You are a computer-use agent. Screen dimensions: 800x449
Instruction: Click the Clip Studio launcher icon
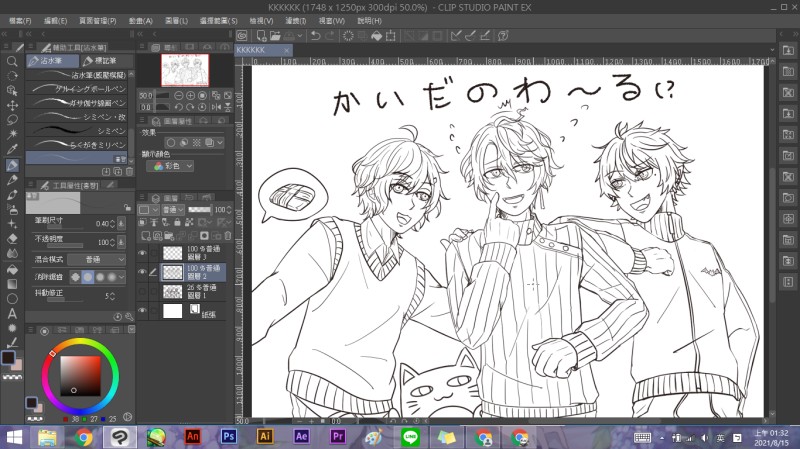pos(242,36)
